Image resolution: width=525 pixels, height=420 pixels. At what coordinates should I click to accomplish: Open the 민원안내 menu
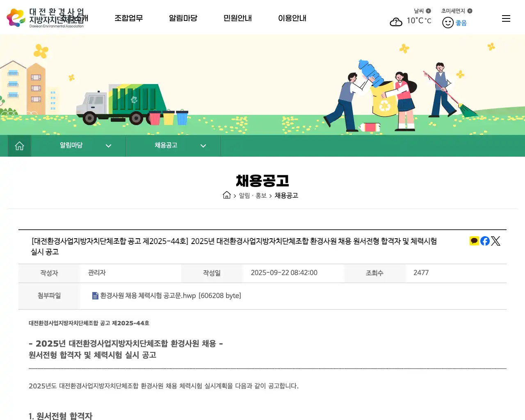point(237,18)
